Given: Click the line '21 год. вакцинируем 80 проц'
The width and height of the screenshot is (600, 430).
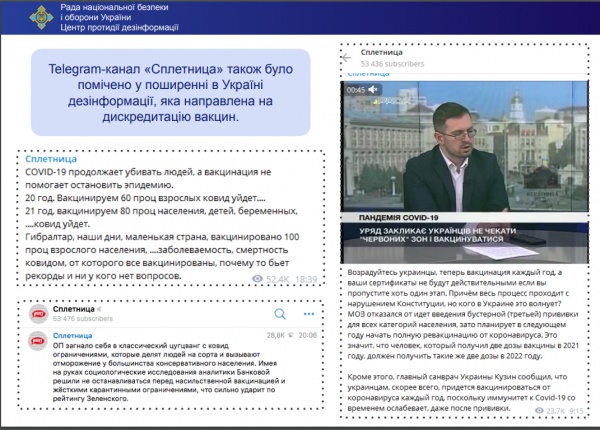Looking at the screenshot, I should point(161,211).
